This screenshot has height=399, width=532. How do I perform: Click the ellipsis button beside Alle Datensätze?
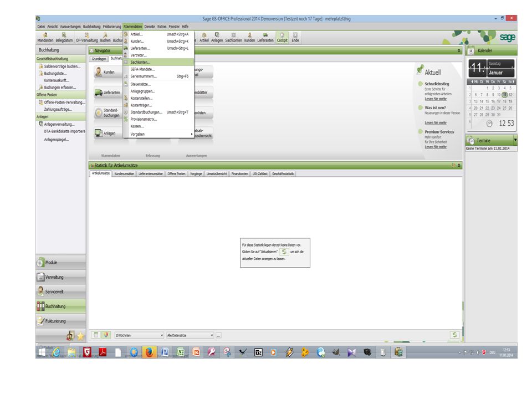(x=218, y=335)
